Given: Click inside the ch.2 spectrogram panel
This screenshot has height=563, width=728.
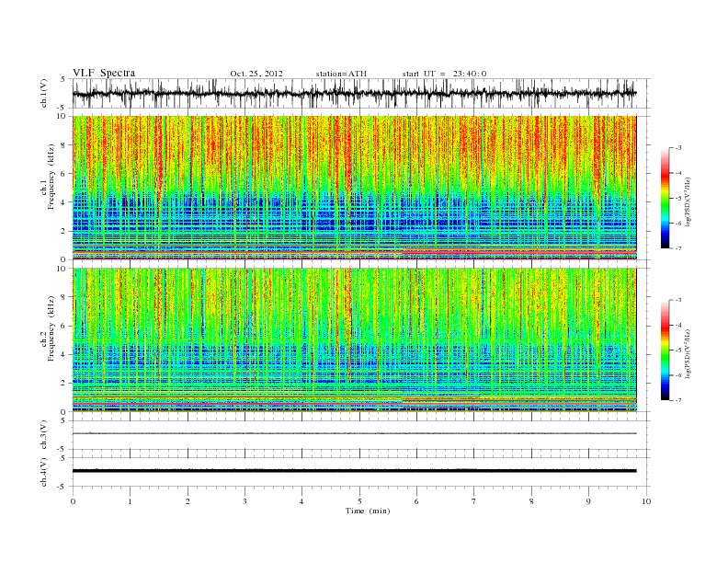Looking at the screenshot, I should pyautogui.click(x=354, y=339).
